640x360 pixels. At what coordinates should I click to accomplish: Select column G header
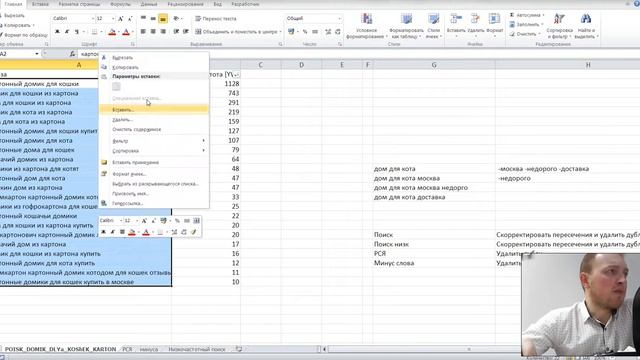tap(434, 64)
